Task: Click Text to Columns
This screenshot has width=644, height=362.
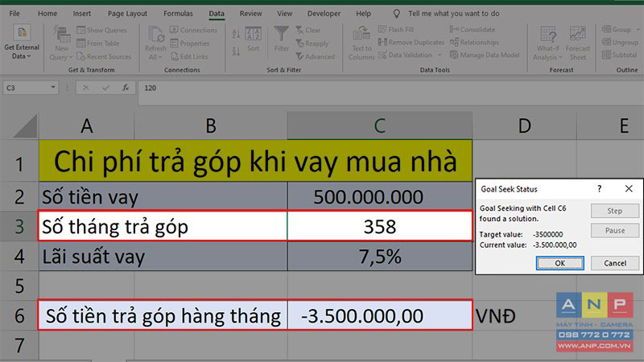Action: [361, 43]
